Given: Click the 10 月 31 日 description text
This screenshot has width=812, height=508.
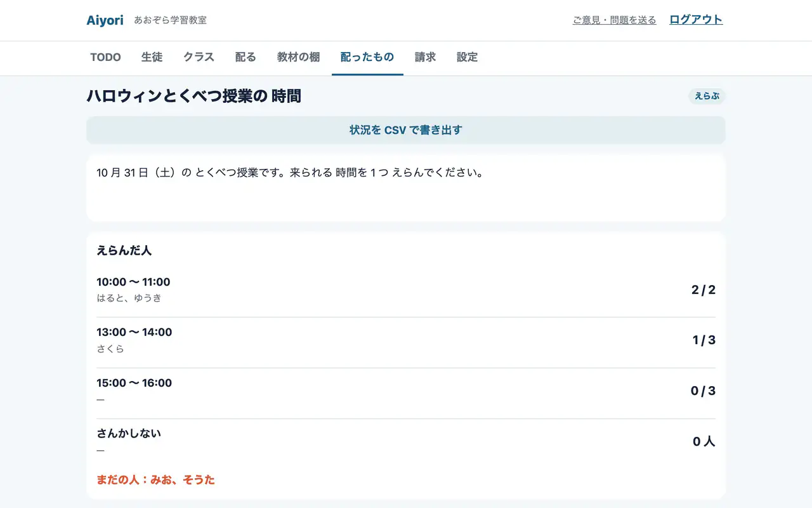Looking at the screenshot, I should [290, 173].
